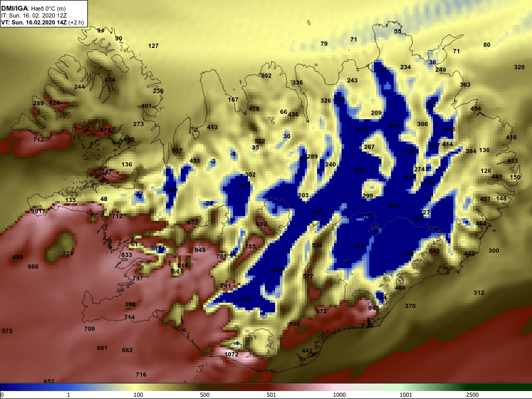The height and width of the screenshot is (399, 532).
Task: Click the map value '797'
Action: tap(138, 278)
